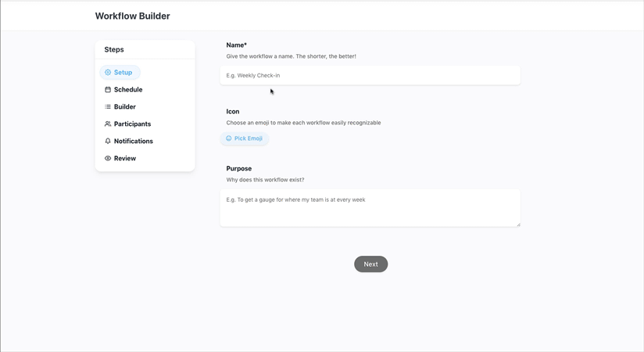This screenshot has height=352, width=644.
Task: Click the Steps panel heading
Action: pyautogui.click(x=114, y=49)
